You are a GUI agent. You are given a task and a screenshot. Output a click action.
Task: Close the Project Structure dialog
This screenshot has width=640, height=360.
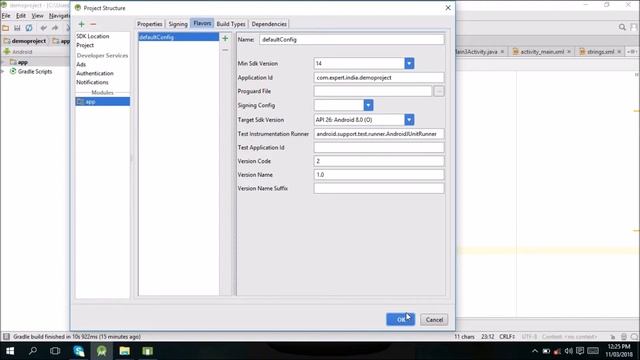click(x=448, y=8)
